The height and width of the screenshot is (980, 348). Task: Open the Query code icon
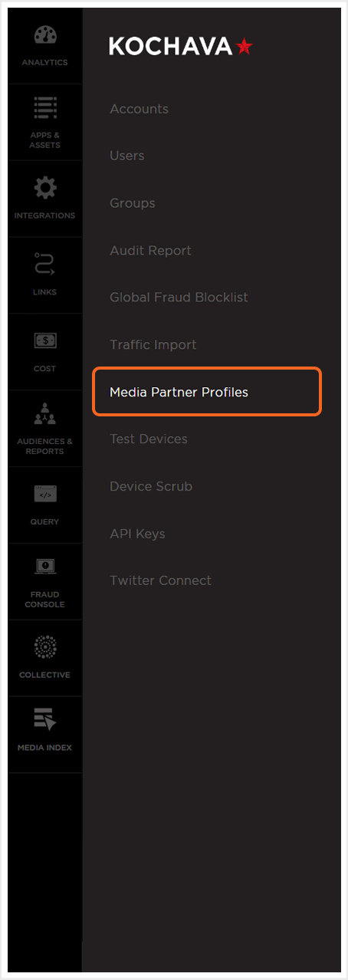[44, 495]
